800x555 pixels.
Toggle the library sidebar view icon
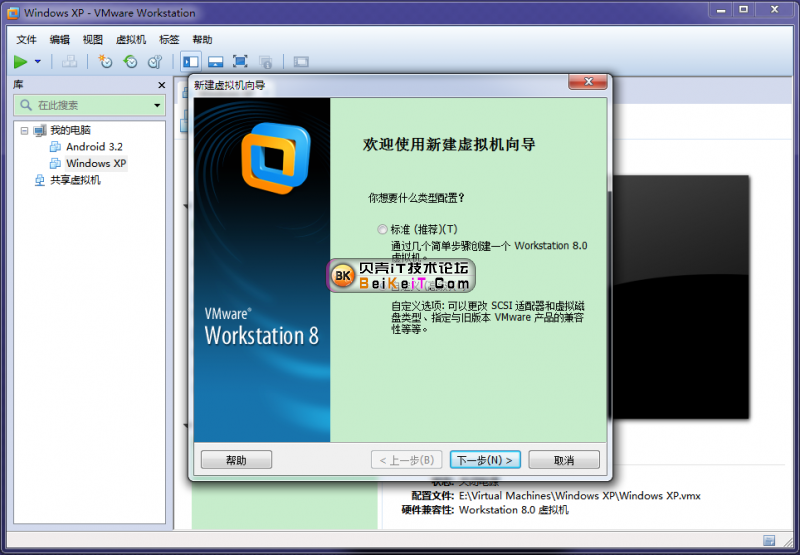click(x=191, y=62)
